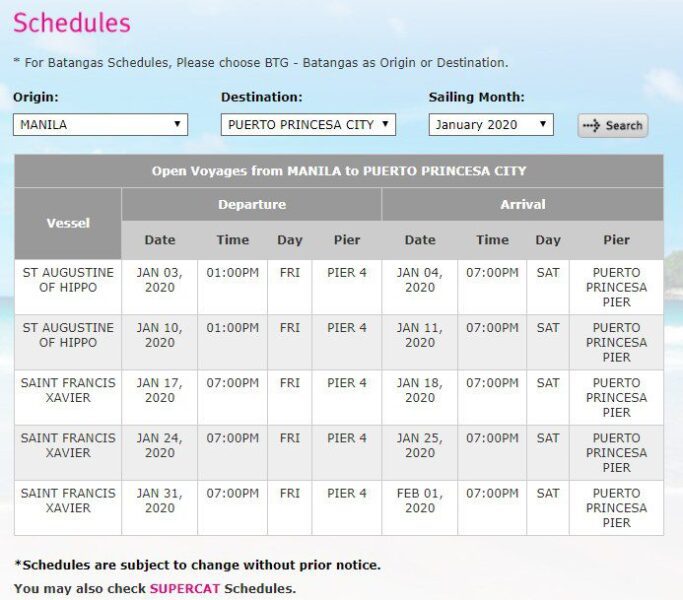Click the Search button

pos(612,125)
